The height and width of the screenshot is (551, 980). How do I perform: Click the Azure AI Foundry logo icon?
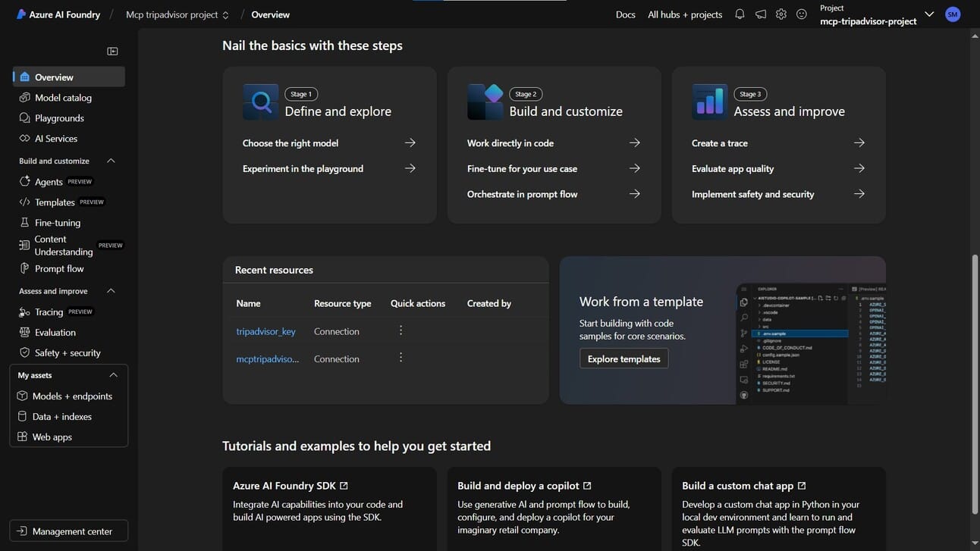click(21, 14)
